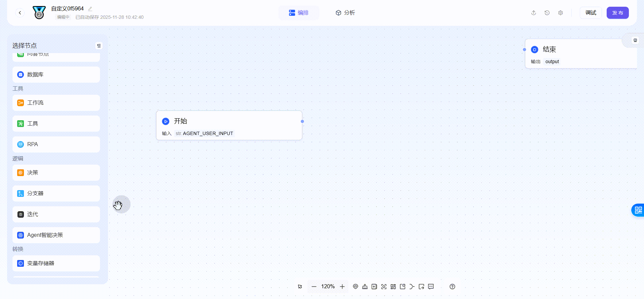
Task: Open the QR code floating button
Action: pyautogui.click(x=638, y=210)
